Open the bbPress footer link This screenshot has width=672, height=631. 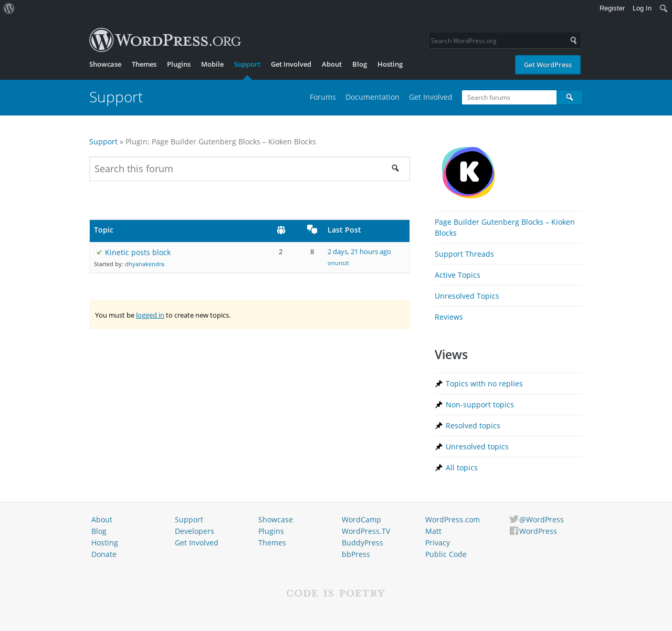pyautogui.click(x=356, y=554)
